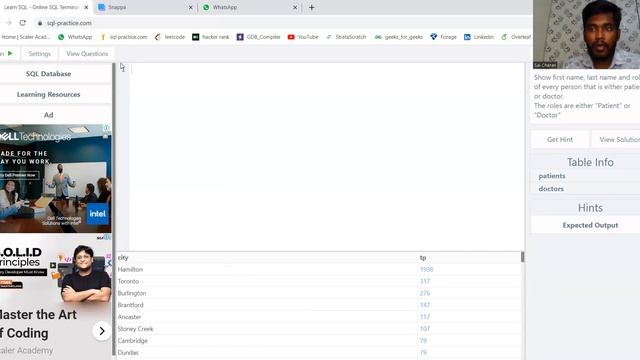Open sql practice.com bookmark
Viewport: 640px width, 360px height.
pyautogui.click(x=124, y=37)
